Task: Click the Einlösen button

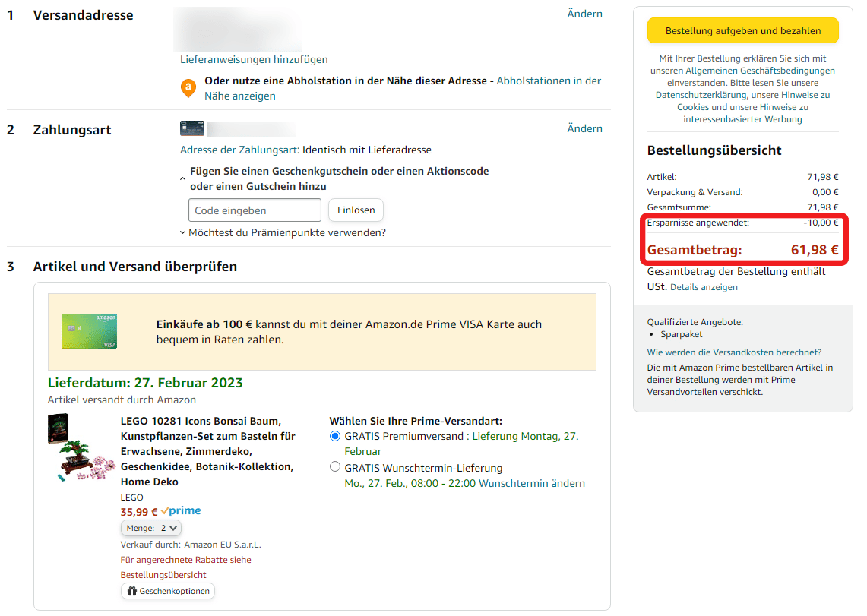Action: [356, 210]
